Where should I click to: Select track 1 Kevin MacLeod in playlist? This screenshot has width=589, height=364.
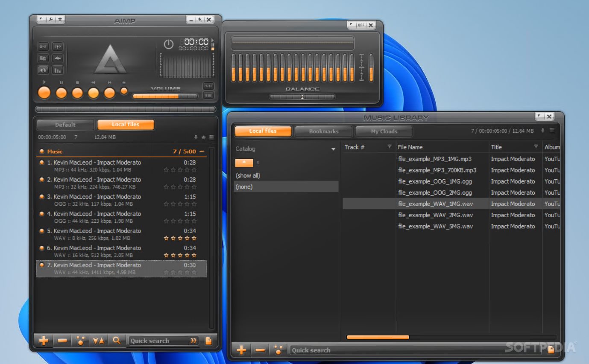point(121,166)
